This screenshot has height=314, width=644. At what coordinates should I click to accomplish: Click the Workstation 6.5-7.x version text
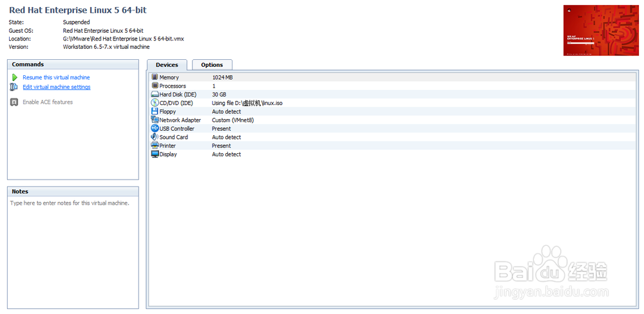106,47
